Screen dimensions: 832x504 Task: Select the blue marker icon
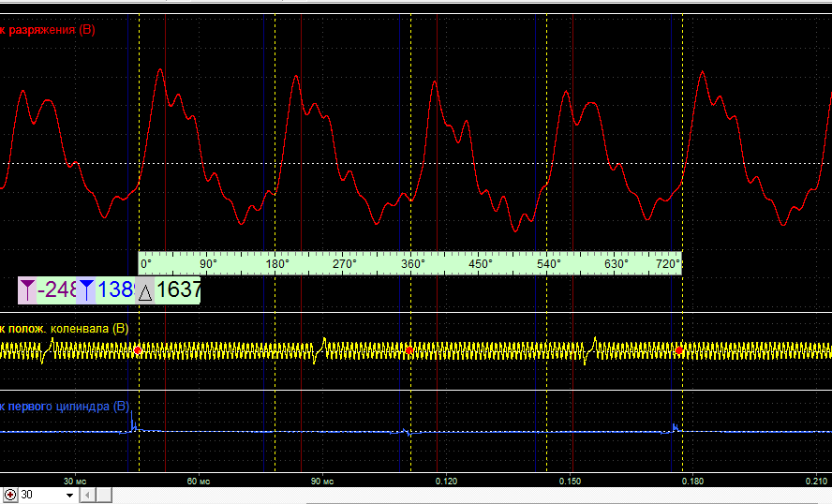coord(86,290)
